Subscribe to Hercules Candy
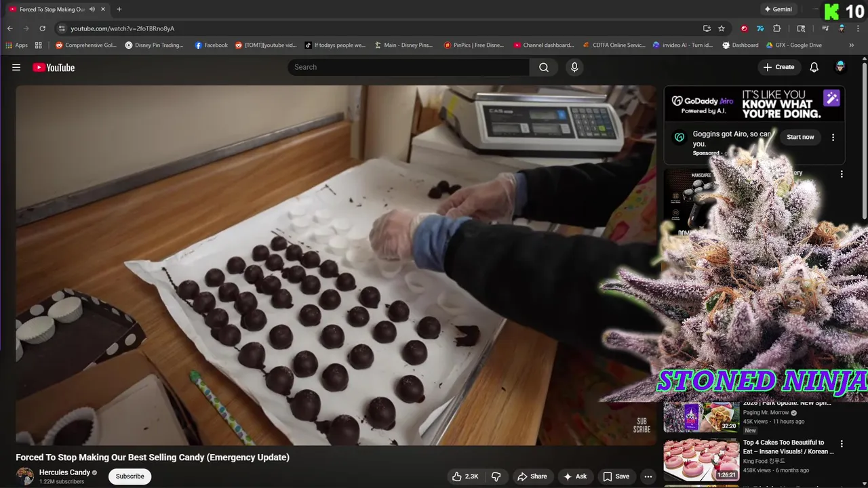The width and height of the screenshot is (868, 488). coord(130,476)
